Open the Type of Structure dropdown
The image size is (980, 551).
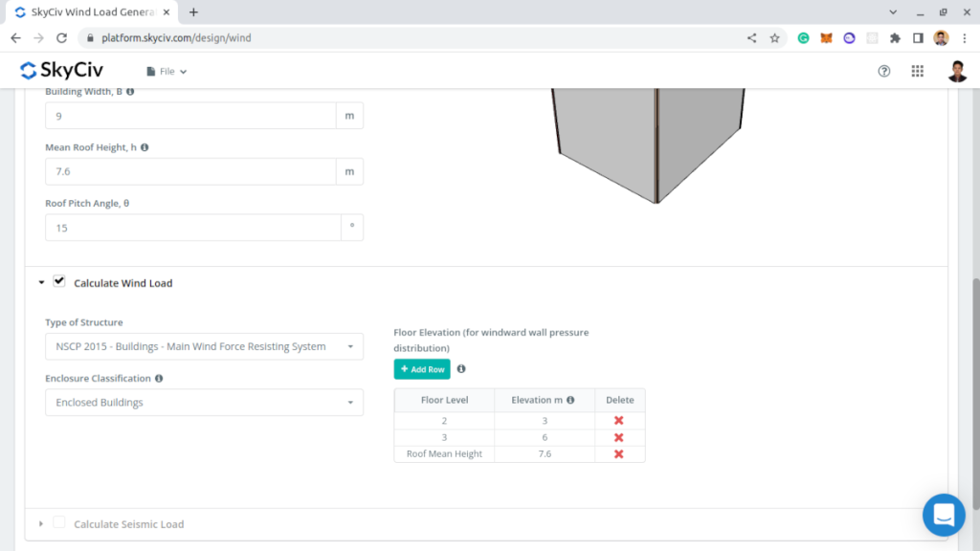204,346
